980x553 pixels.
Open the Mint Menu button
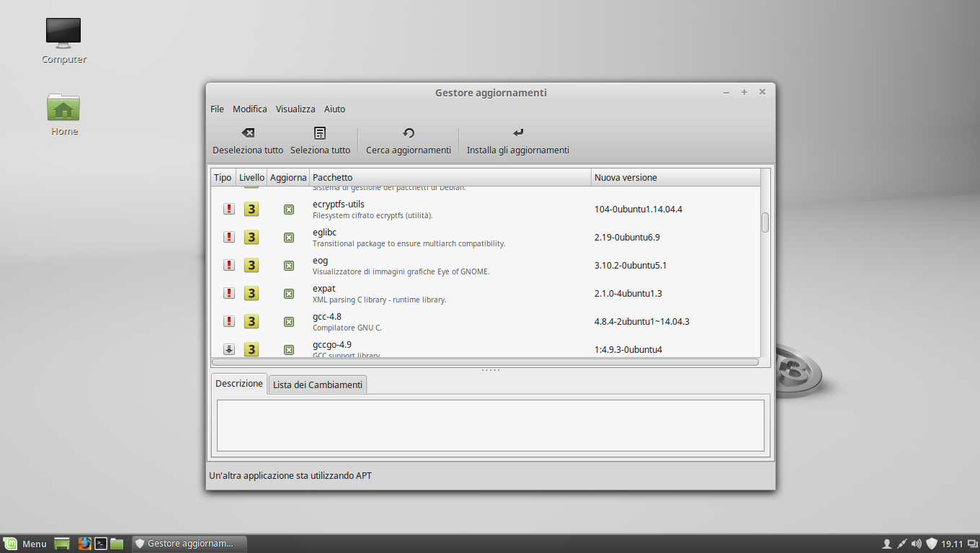tap(24, 544)
